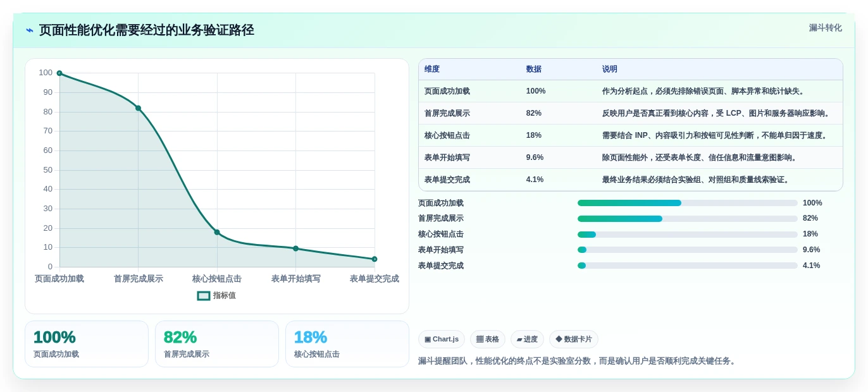The height and width of the screenshot is (392, 868).
Task: Click the 表格 tag chip
Action: (x=488, y=340)
